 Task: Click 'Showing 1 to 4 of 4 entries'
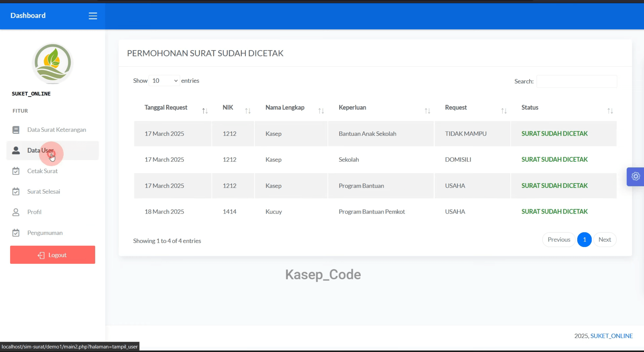point(167,241)
